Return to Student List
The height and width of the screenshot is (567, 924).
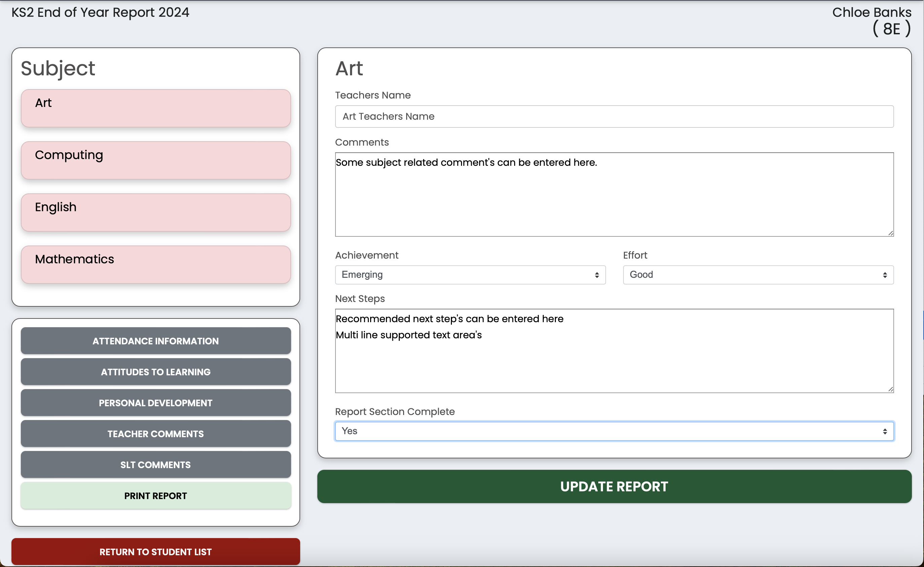point(156,552)
